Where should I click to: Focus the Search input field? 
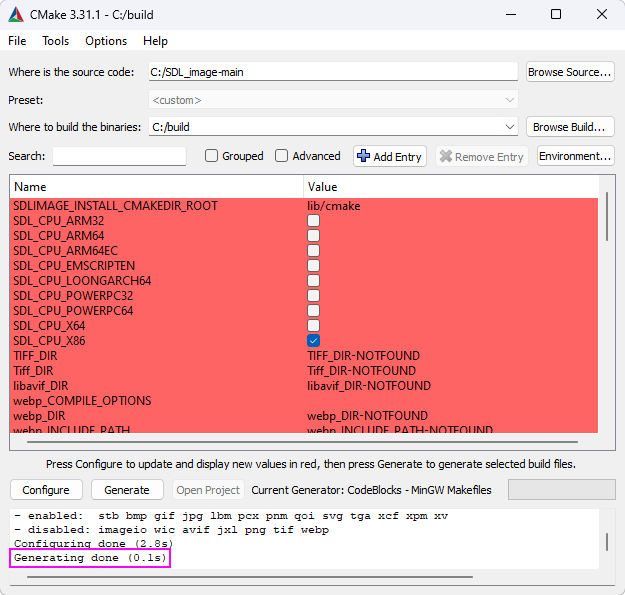(120, 156)
